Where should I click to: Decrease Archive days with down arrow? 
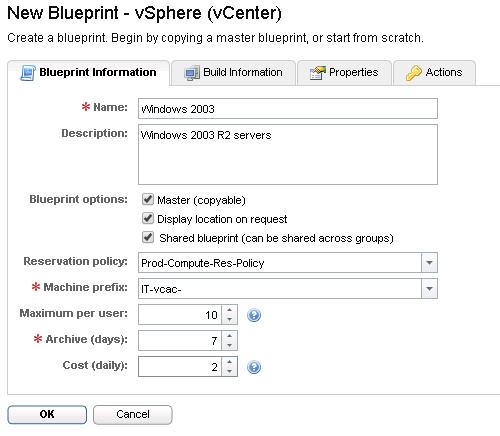click(x=229, y=345)
